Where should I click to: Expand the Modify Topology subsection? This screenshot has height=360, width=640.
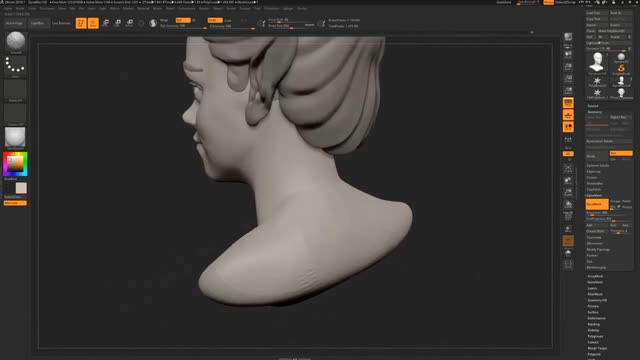598,249
